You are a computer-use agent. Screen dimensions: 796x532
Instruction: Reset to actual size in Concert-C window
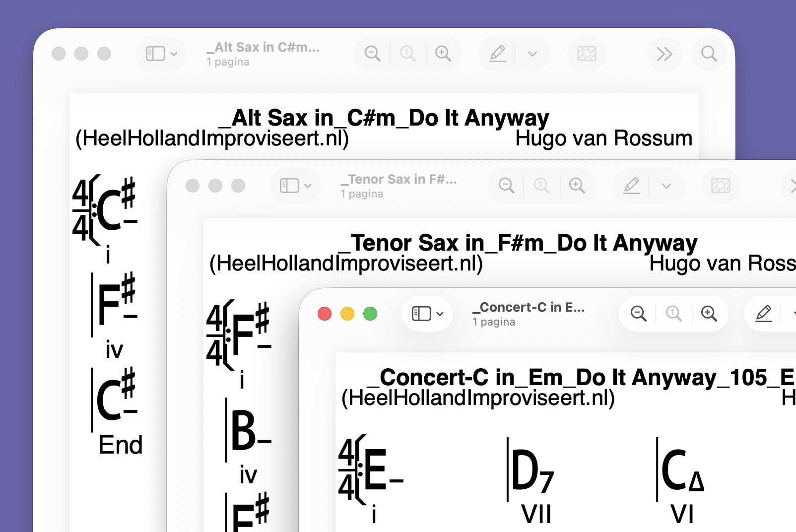[674, 314]
